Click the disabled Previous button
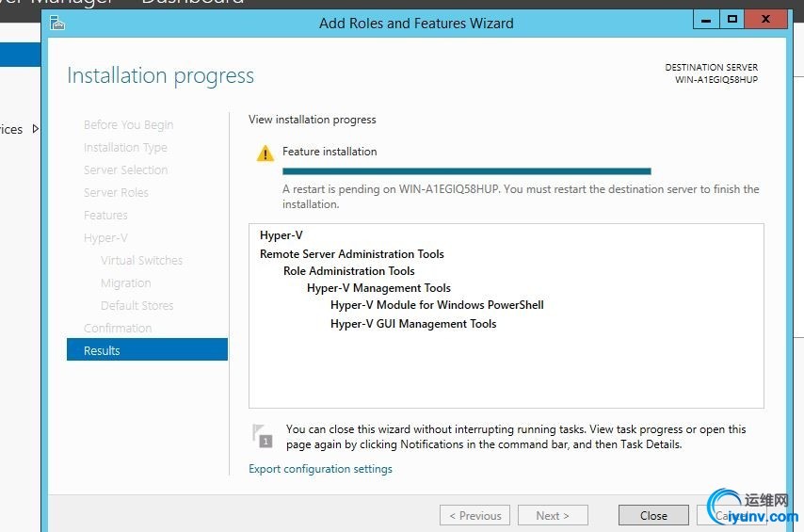Screen dimensions: 804x532 (x=474, y=515)
